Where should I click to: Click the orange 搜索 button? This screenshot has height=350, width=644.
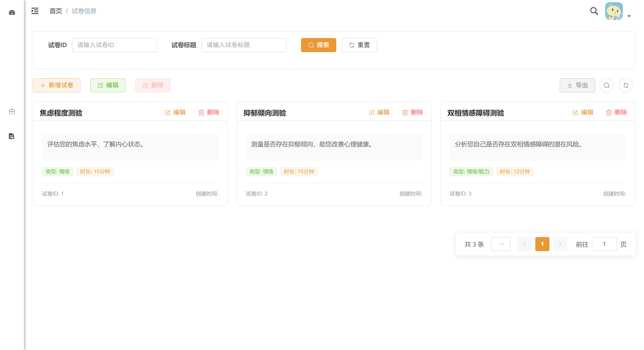pyautogui.click(x=319, y=45)
